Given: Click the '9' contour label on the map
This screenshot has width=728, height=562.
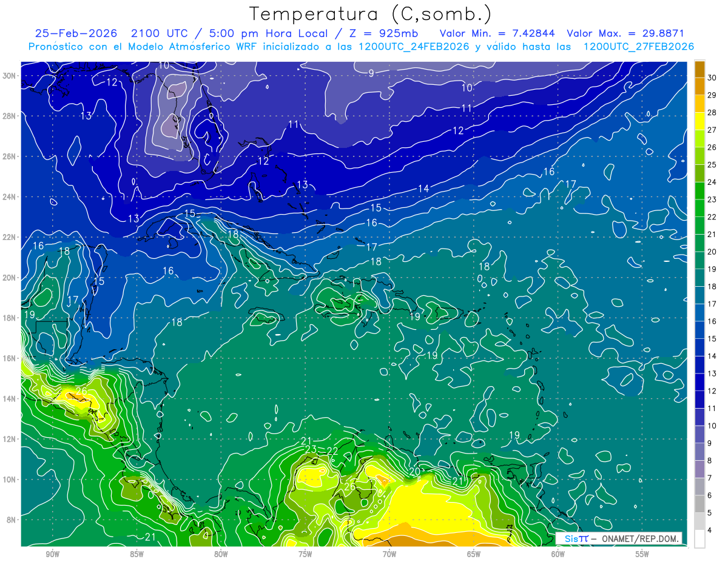Looking at the screenshot, I should 371,73.
